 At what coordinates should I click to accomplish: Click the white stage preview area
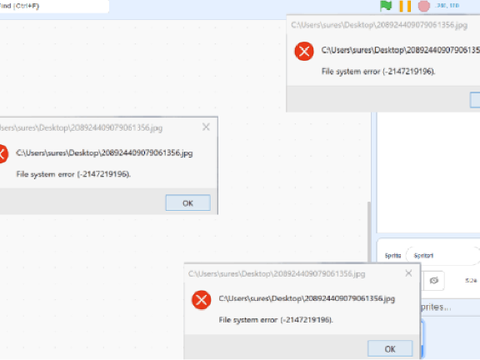tap(429, 172)
